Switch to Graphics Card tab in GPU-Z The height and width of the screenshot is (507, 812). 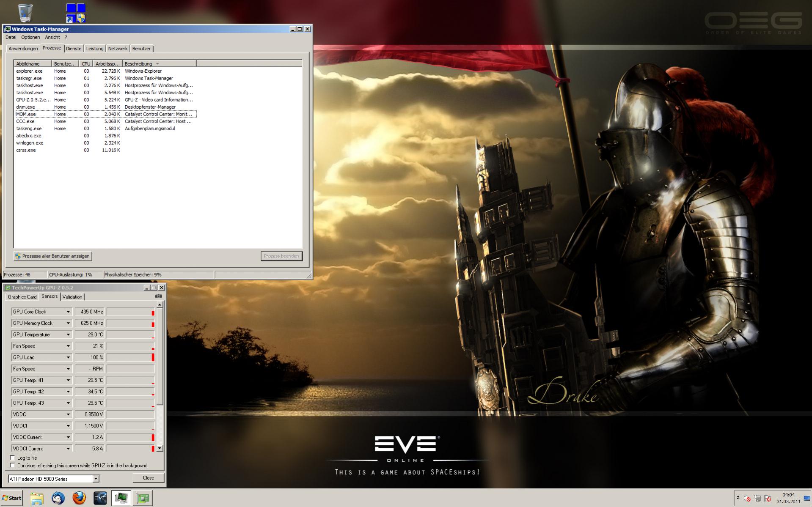pos(22,297)
